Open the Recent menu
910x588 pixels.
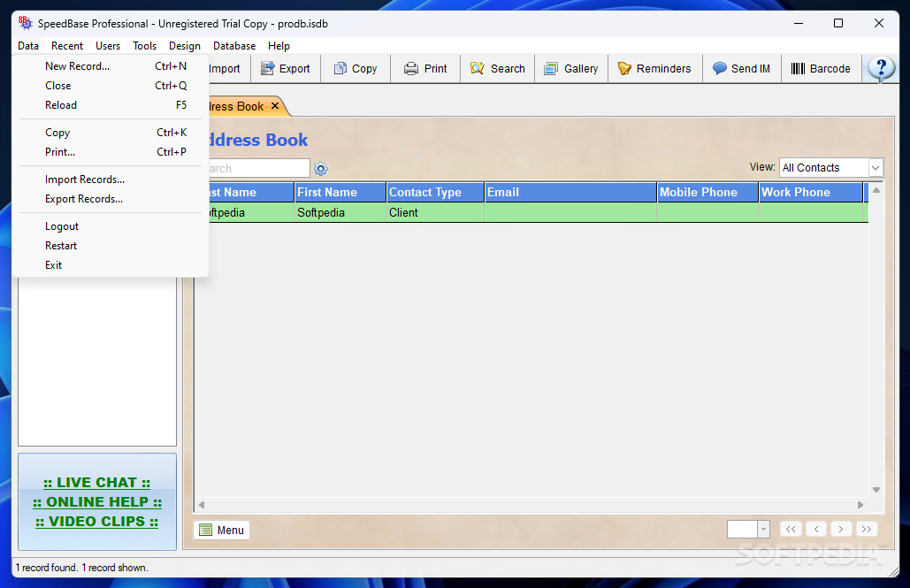(66, 46)
